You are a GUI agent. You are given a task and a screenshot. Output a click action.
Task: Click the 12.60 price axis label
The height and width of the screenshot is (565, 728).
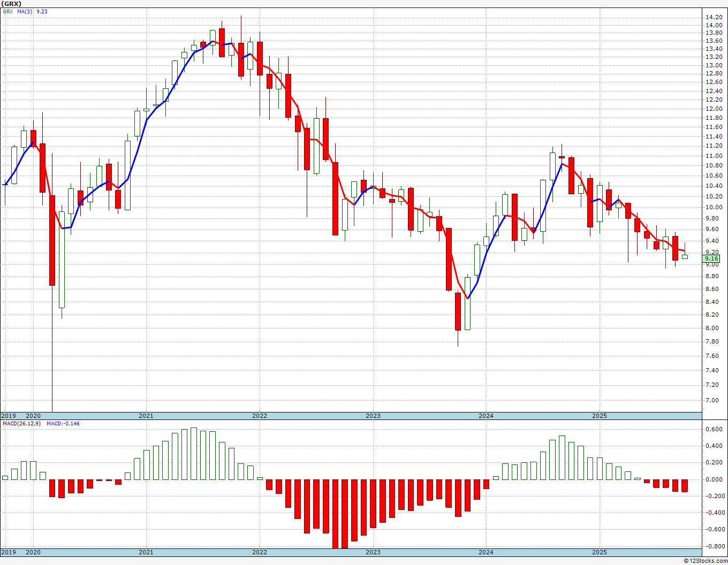[x=713, y=82]
